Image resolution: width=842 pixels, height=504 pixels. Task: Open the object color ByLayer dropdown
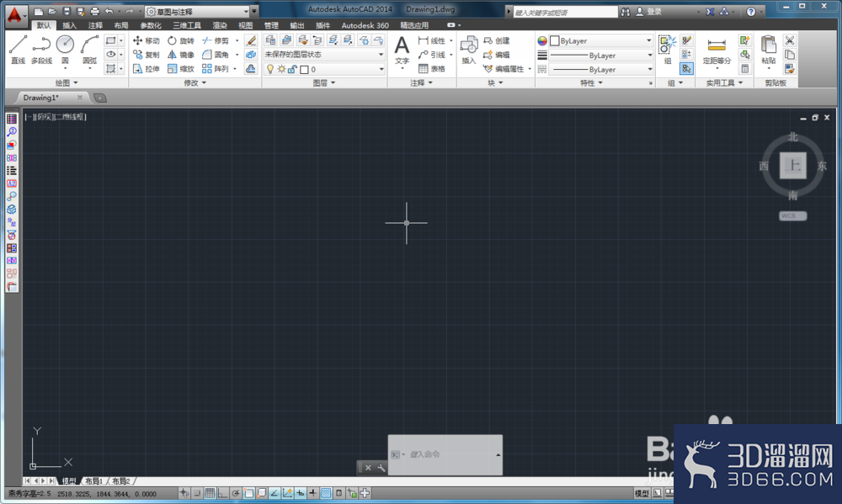point(601,40)
